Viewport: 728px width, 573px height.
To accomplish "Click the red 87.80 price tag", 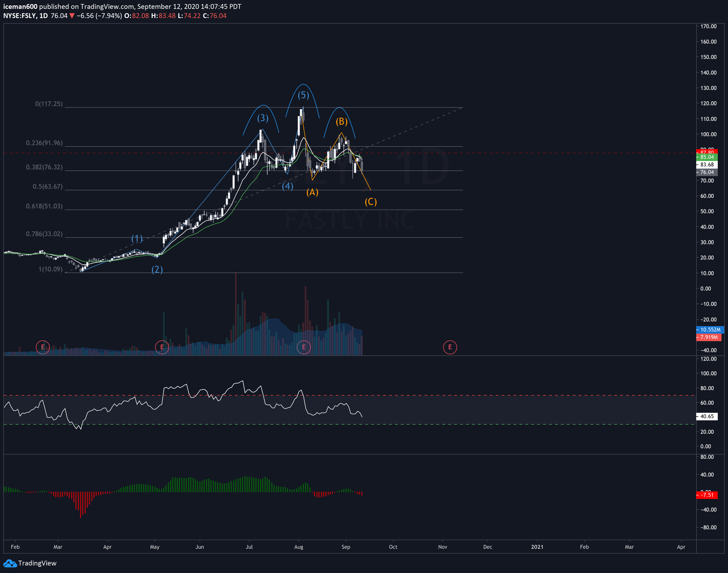I will (x=707, y=152).
